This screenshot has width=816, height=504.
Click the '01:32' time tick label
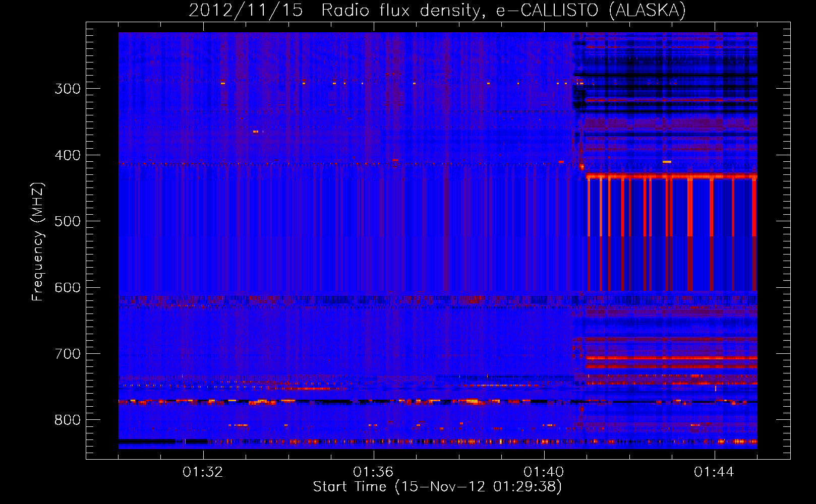[203, 472]
